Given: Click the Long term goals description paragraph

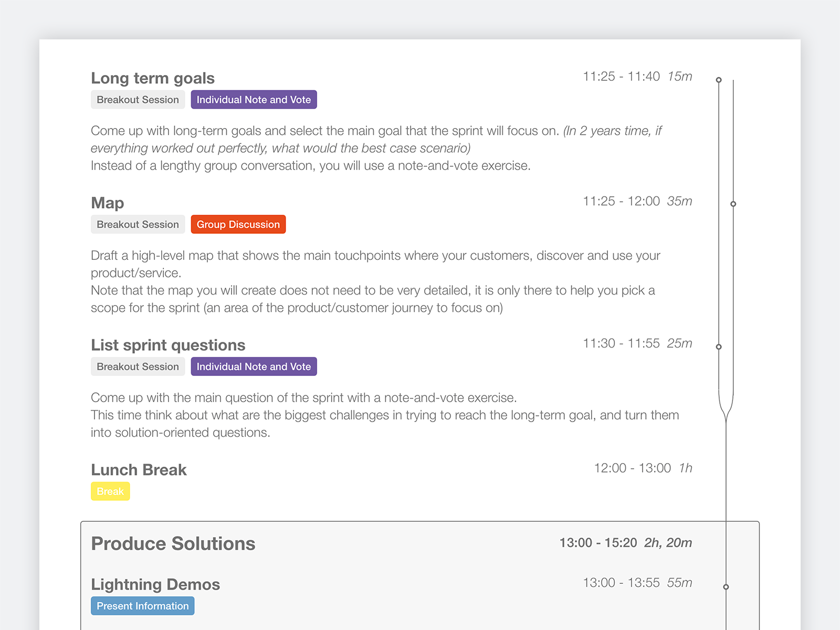Looking at the screenshot, I should (x=376, y=148).
